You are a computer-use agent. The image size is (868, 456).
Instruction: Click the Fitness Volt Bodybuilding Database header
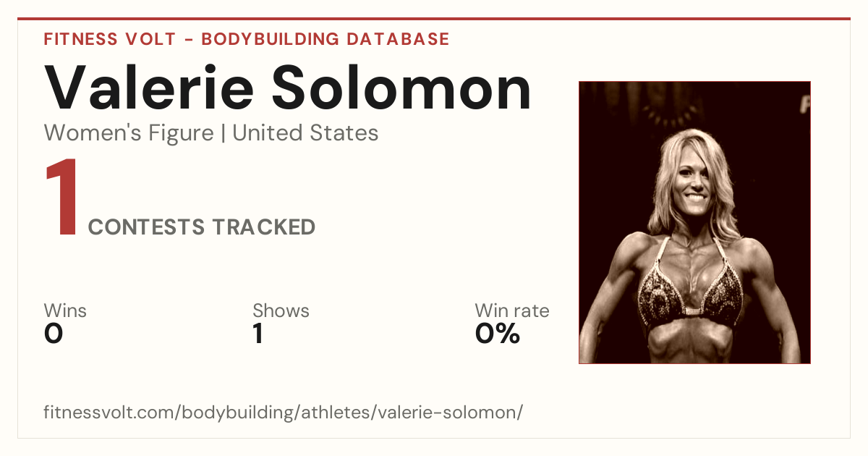(x=247, y=39)
